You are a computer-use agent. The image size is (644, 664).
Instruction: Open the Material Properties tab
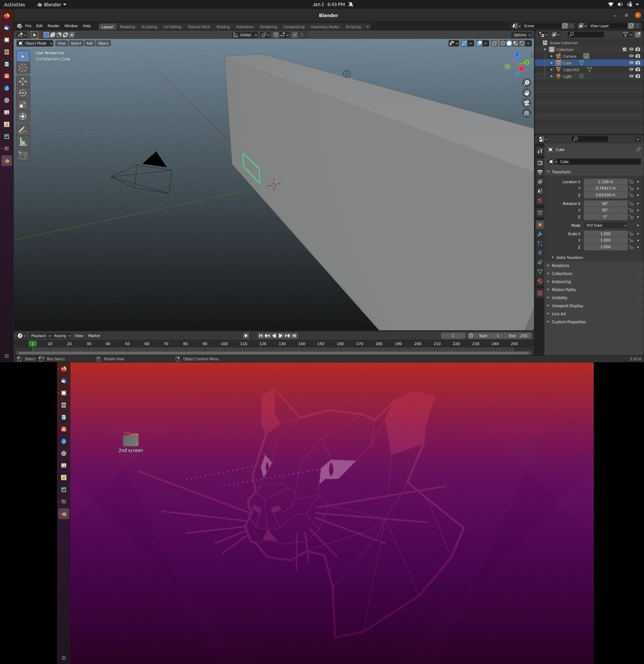[x=540, y=281]
